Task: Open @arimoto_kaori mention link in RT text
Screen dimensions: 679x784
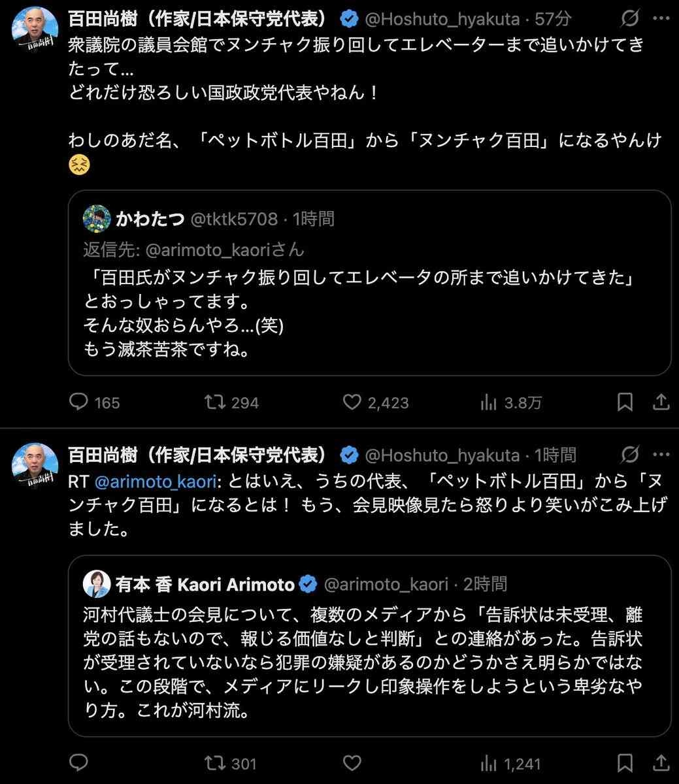Action: (x=155, y=482)
